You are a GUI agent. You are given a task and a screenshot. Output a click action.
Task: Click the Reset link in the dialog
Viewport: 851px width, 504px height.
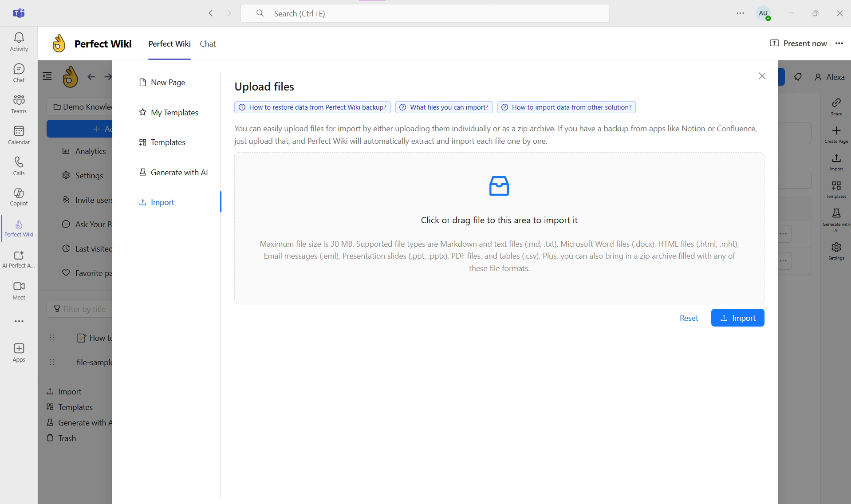click(x=688, y=318)
